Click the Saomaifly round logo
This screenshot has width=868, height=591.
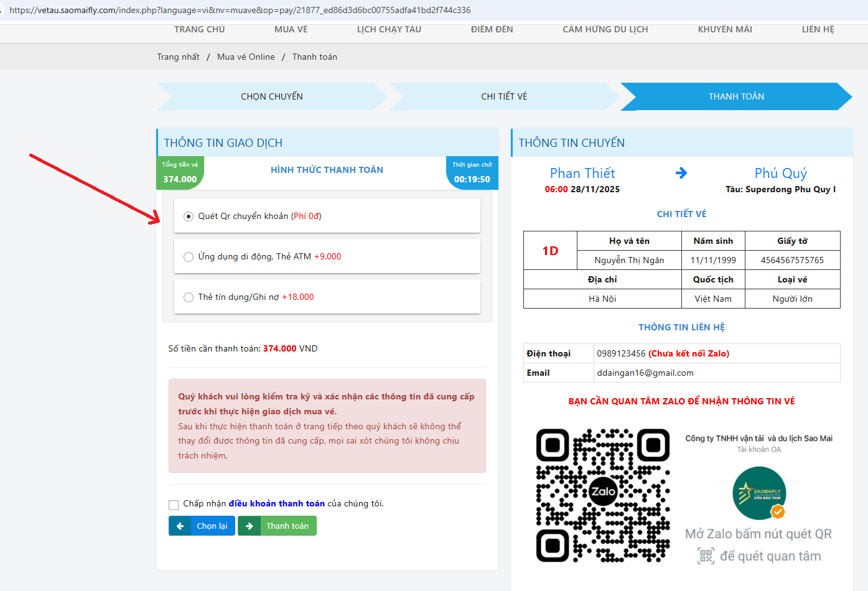pyautogui.click(x=759, y=493)
